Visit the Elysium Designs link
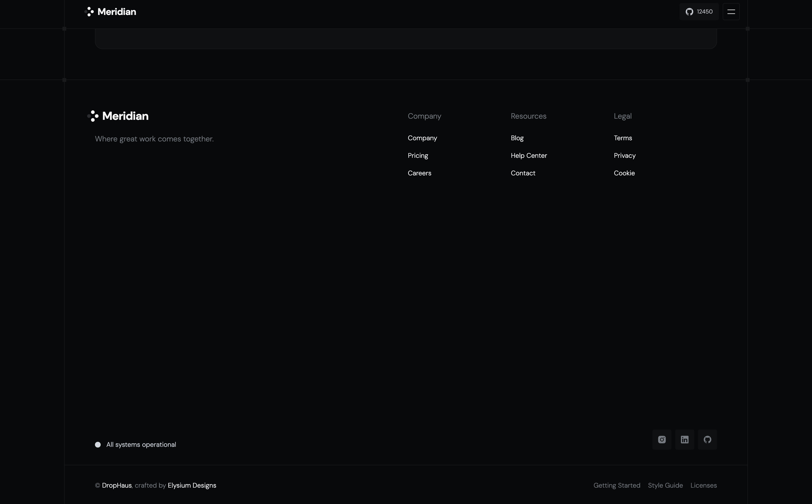812x504 pixels. (x=192, y=485)
